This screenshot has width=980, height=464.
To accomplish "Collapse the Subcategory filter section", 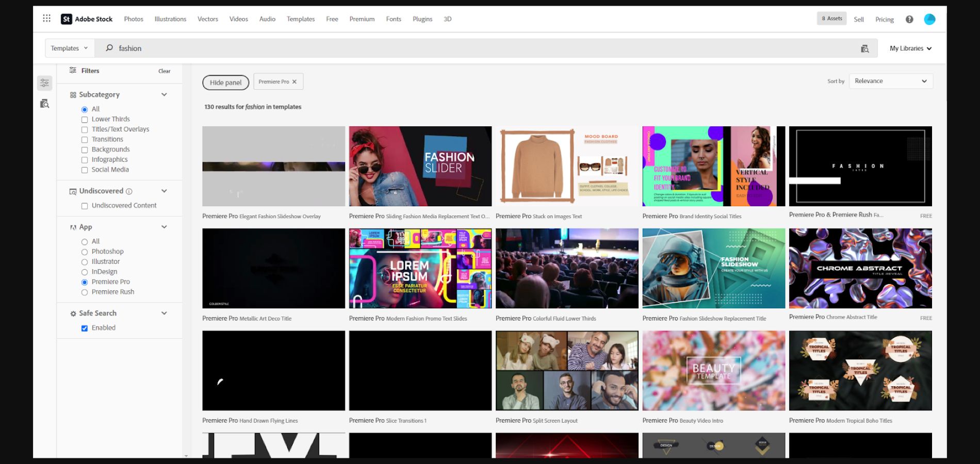I will point(164,94).
